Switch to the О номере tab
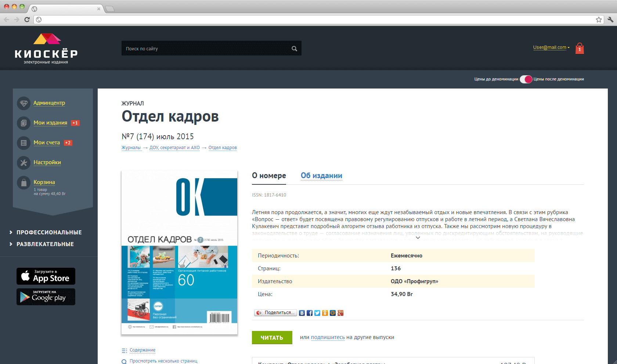The height and width of the screenshot is (364, 617). pos(269,176)
